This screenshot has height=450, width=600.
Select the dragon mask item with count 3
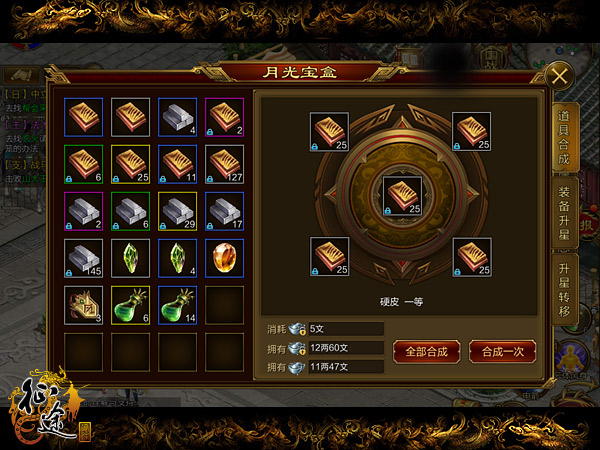point(84,305)
